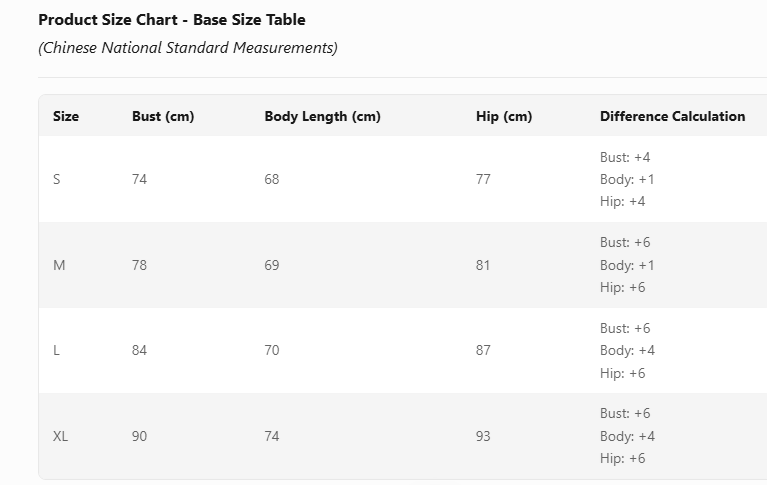Click body length value 68 in S row

coord(272,179)
